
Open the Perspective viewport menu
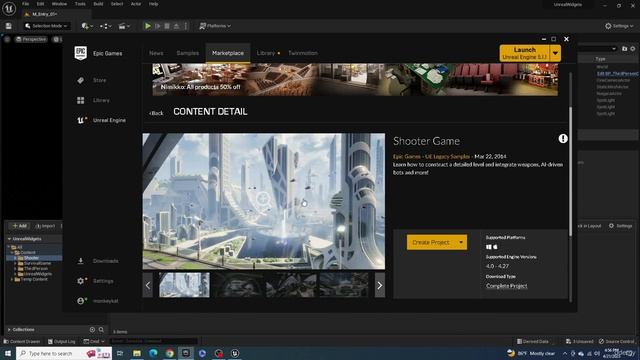click(31, 39)
